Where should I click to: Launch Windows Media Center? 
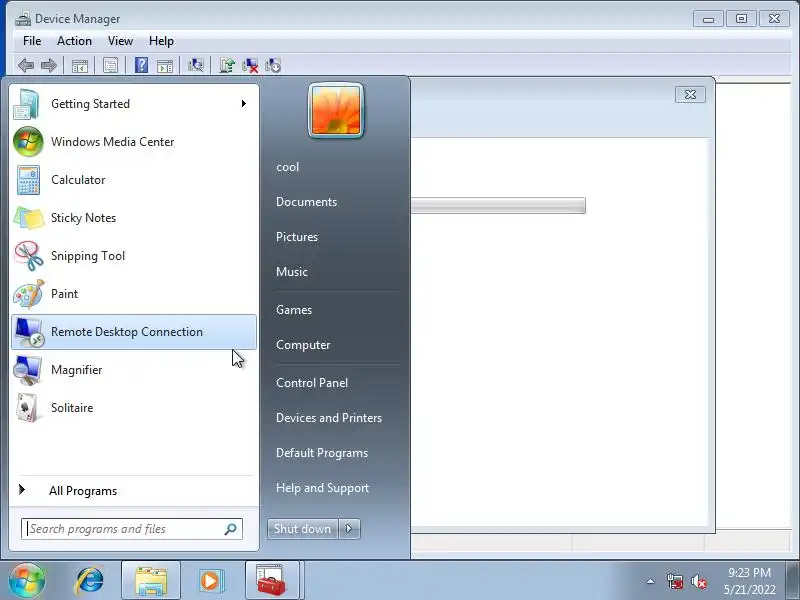click(134, 142)
